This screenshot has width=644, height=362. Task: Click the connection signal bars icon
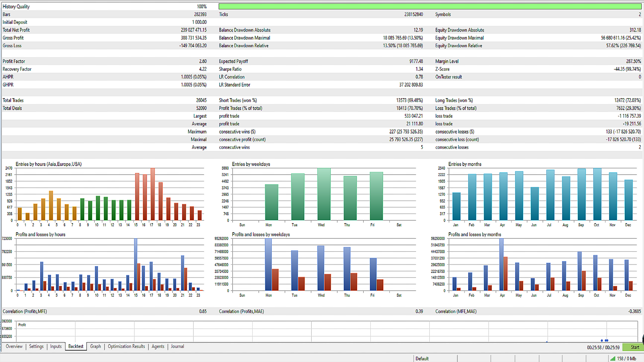pos(612,359)
